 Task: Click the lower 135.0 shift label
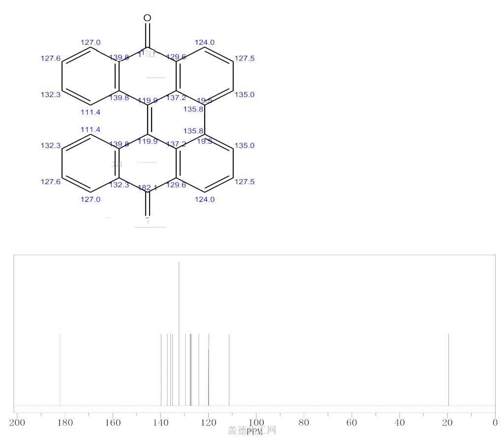245,146
